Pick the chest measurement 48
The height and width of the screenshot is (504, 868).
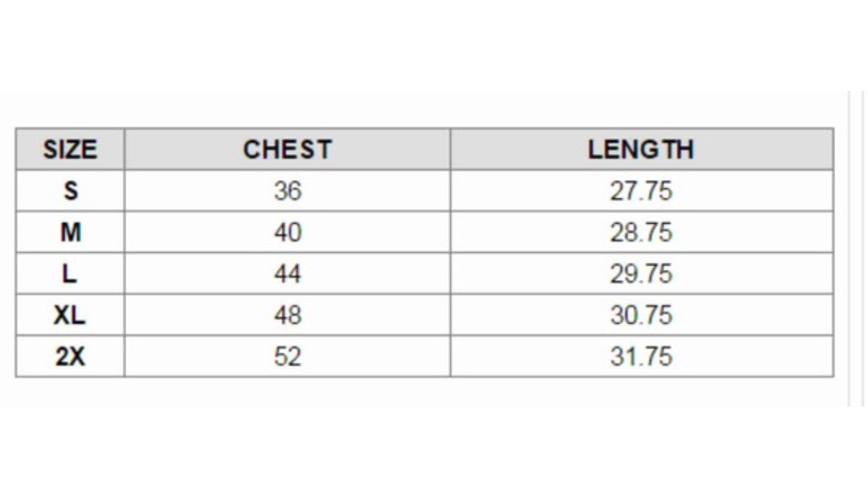click(x=287, y=315)
